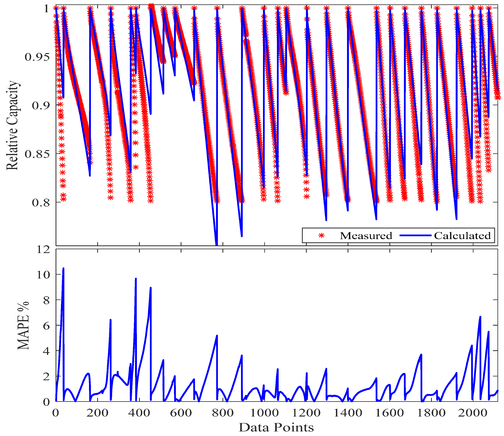Image resolution: width=504 pixels, height=436 pixels.
Task: Click the highest MAPE peak above 10
Action: (x=63, y=269)
